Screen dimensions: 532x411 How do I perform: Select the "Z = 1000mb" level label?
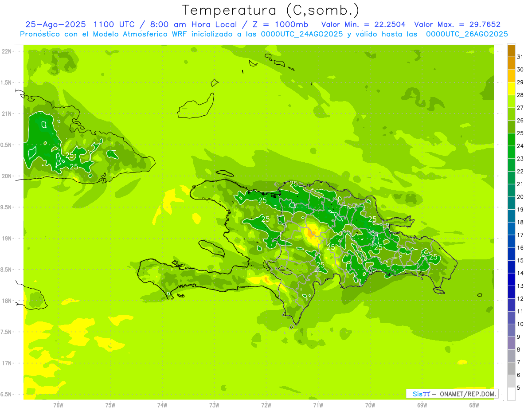point(280,24)
